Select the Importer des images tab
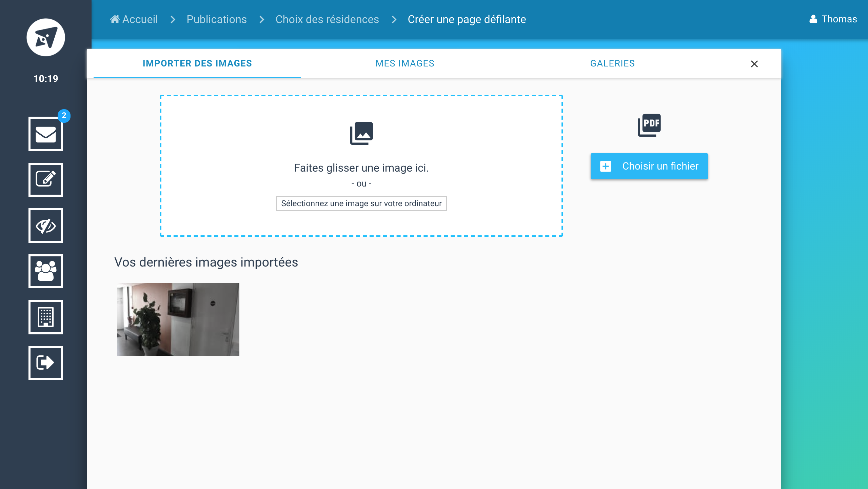 pyautogui.click(x=197, y=63)
